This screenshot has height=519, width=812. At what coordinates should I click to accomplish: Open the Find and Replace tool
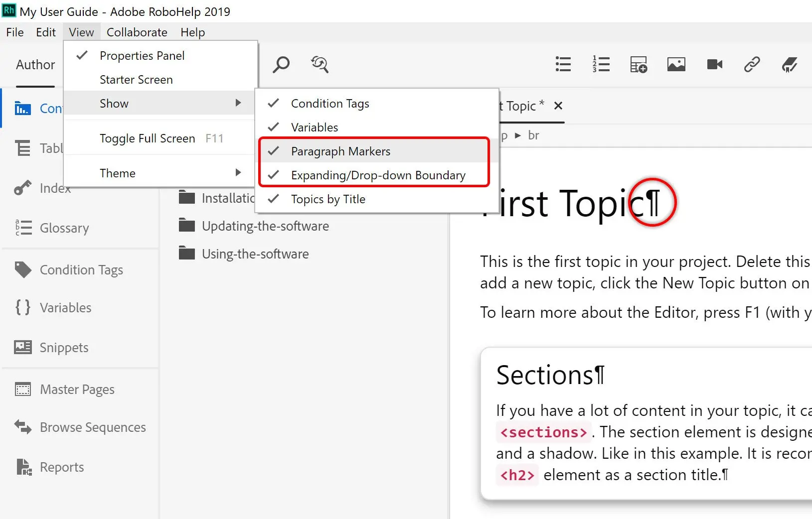click(320, 64)
